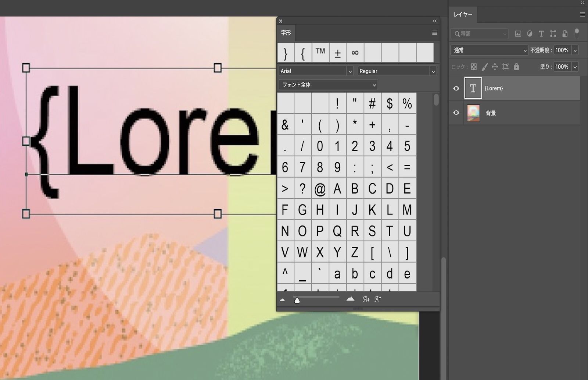Lock transparent pixels of the layer
This screenshot has height=380, width=588.
point(474,67)
